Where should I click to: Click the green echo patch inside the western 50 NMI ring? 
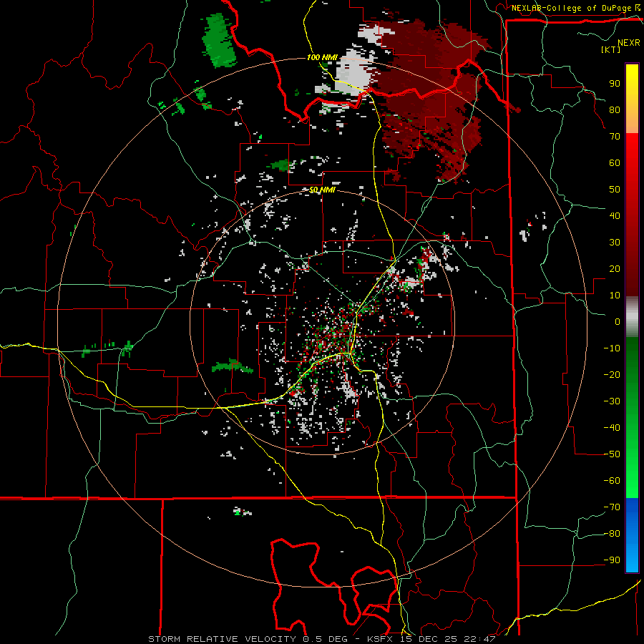[x=233, y=366]
